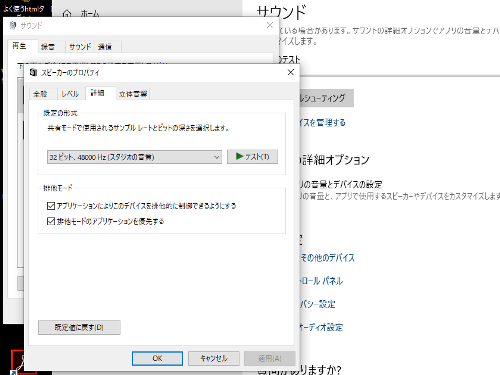Switch to the レベル tab
The width and height of the screenshot is (500, 375).
point(70,94)
